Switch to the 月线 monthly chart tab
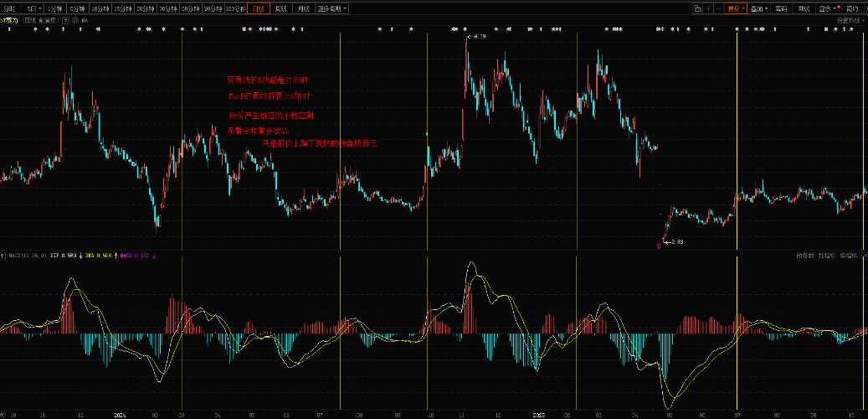Viewport: 868px width, 419px height. pyautogui.click(x=303, y=9)
